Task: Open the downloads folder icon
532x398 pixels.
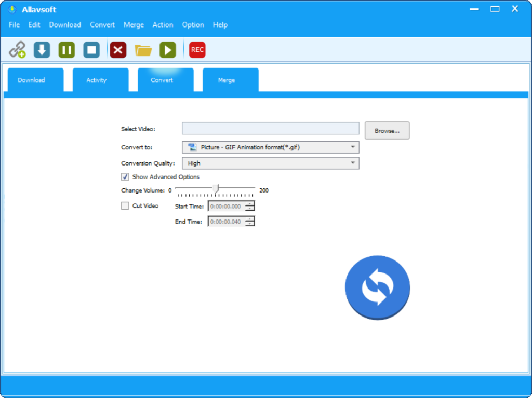Action: [x=143, y=49]
